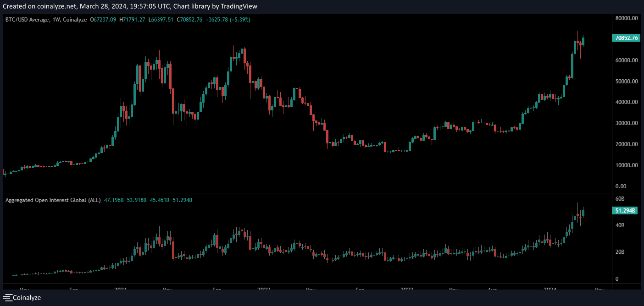Click the 47.196B open interest legend value
This screenshot has width=644, height=306.
tap(115, 200)
